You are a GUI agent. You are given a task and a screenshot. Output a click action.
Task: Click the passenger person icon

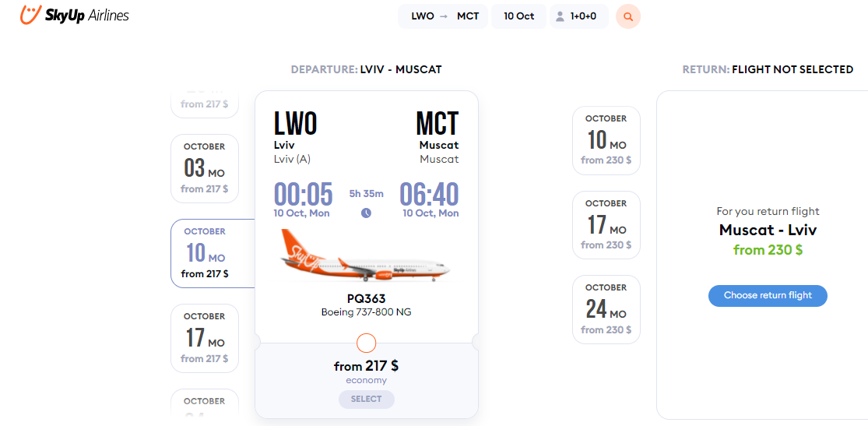tap(561, 16)
